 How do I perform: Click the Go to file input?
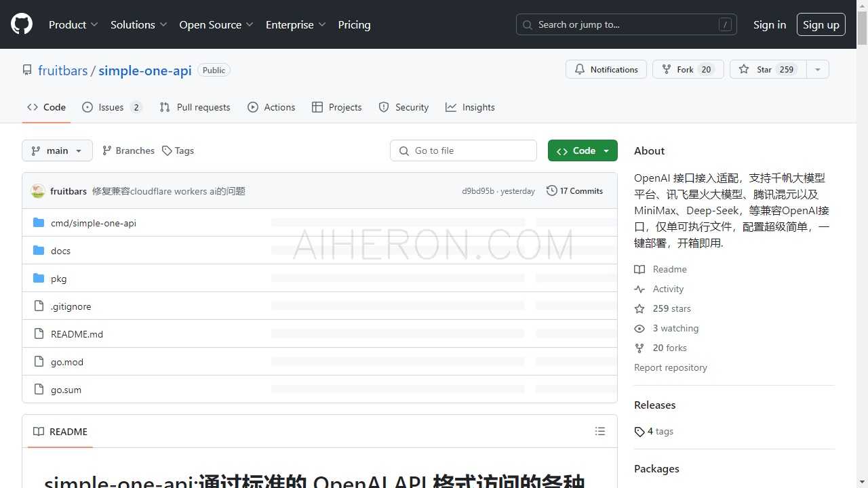pos(463,150)
